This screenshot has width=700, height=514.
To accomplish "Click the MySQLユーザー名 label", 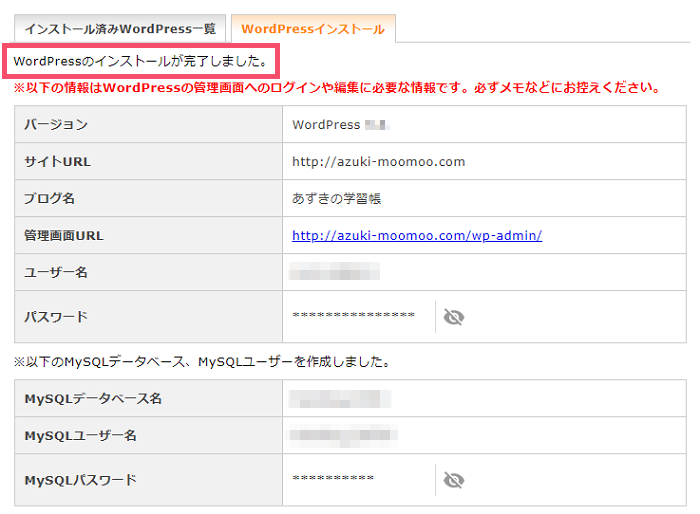I will pyautogui.click(x=80, y=435).
